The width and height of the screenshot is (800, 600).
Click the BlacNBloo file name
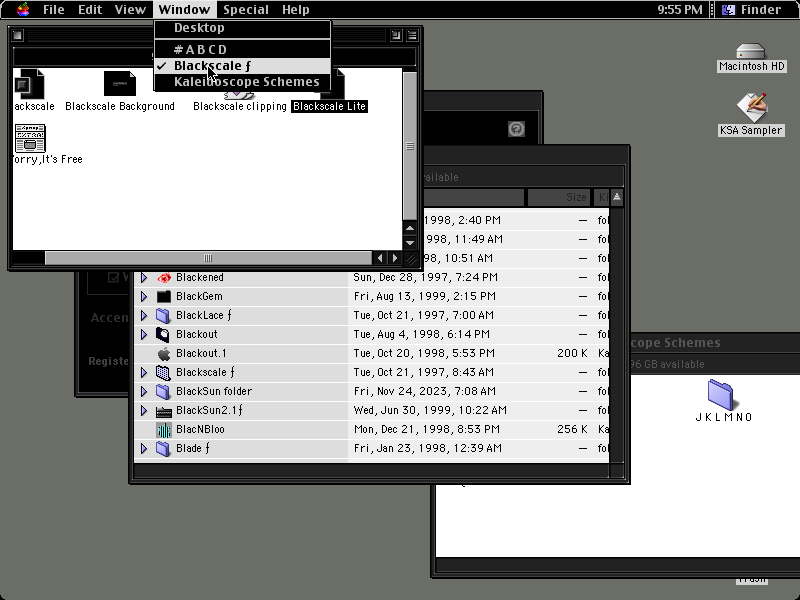pos(200,430)
